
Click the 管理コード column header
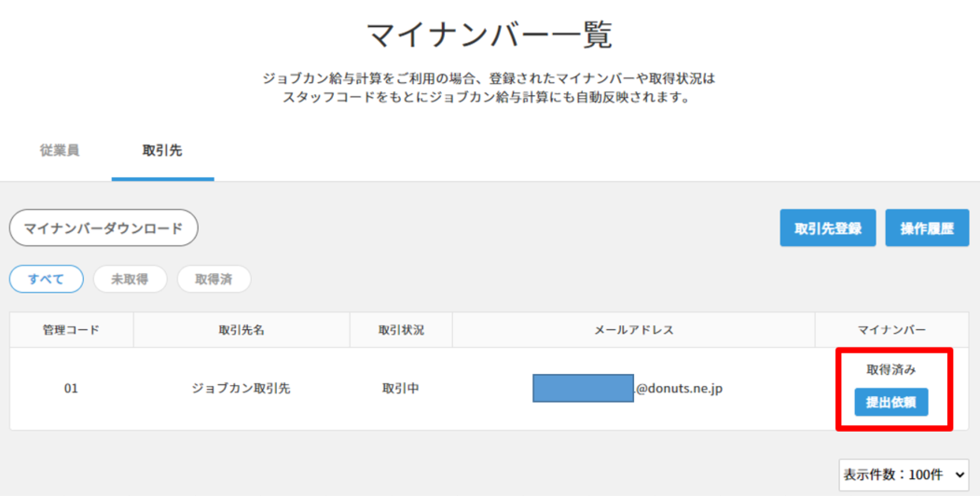[x=71, y=330]
